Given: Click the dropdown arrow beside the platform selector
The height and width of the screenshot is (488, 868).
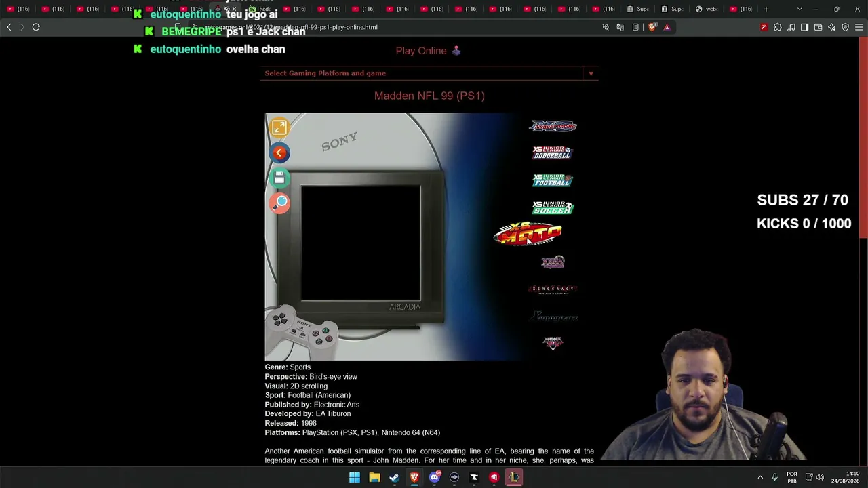Looking at the screenshot, I should point(591,73).
